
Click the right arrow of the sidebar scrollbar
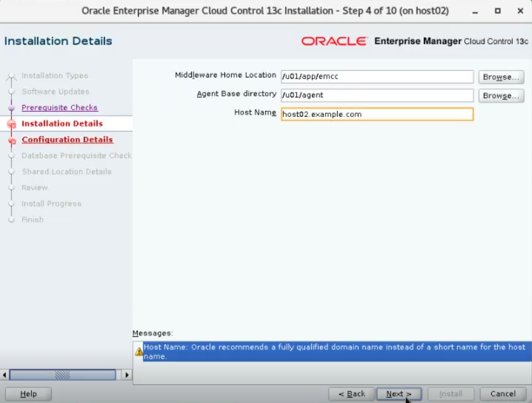click(126, 375)
